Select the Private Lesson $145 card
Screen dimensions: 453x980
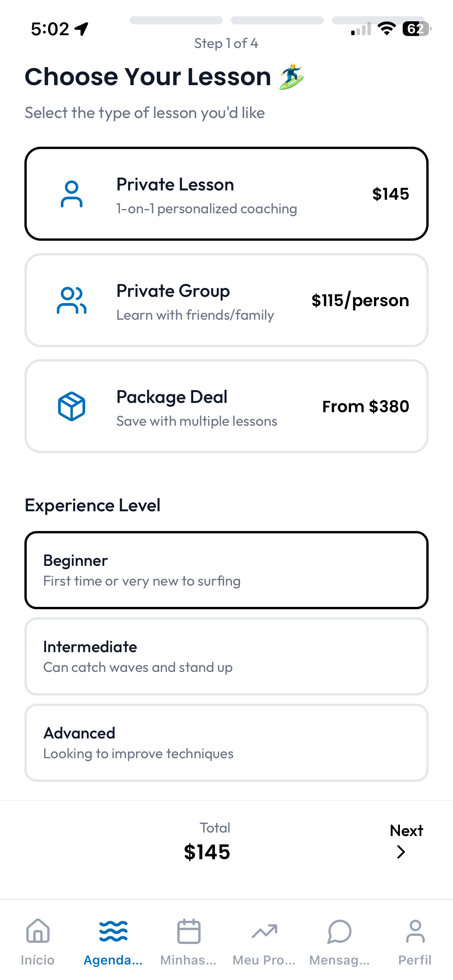(x=226, y=194)
